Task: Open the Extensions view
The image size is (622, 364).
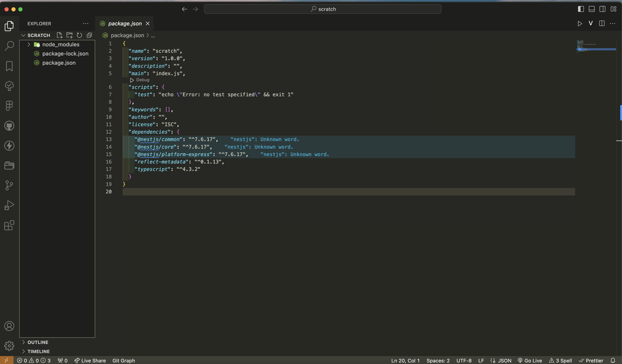Action: (9, 225)
